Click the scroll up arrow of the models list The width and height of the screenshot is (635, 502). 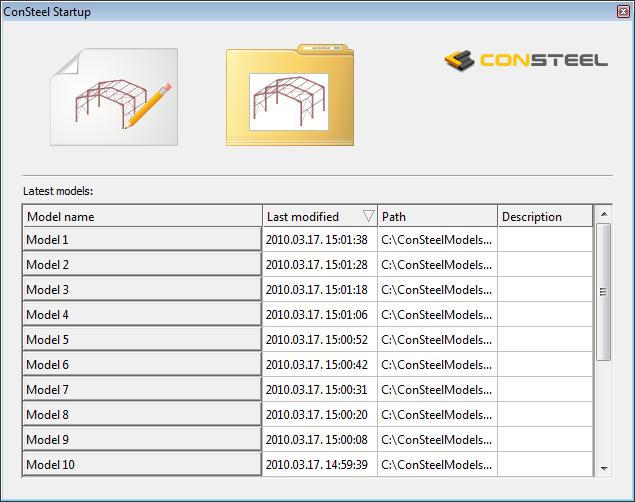pyautogui.click(x=604, y=214)
